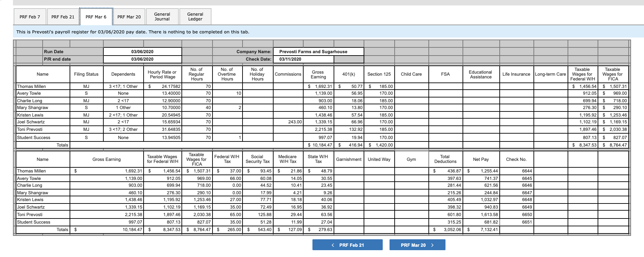Click federal W/H tax total 265.00
The height and width of the screenshot is (257, 644).
[227, 229]
